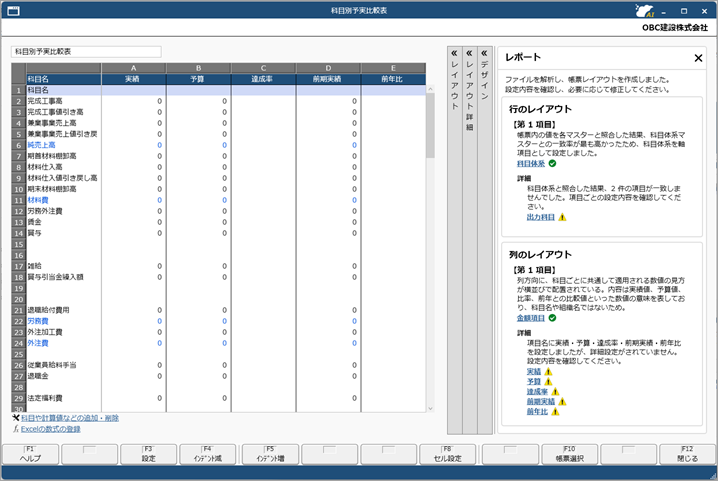The width and height of the screenshot is (718, 481).
Task: Select the 完成工事高 row name cell
Action: pyautogui.click(x=64, y=101)
